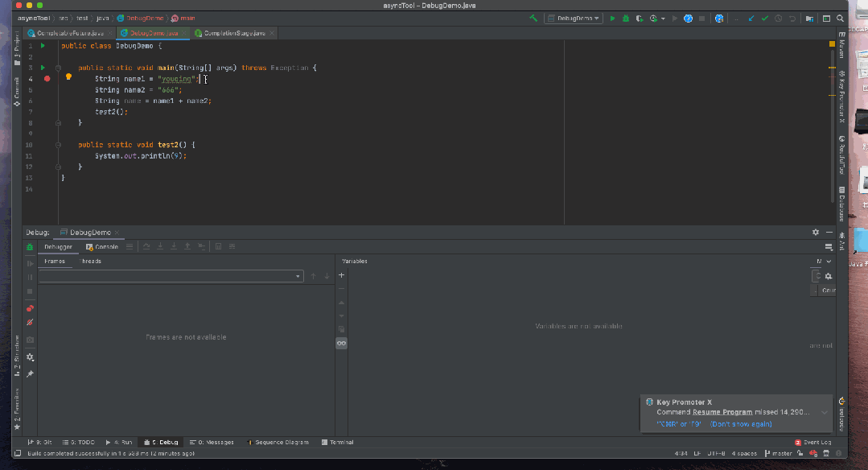The width and height of the screenshot is (868, 470).
Task: Switch to the Threads tab
Action: (91, 262)
